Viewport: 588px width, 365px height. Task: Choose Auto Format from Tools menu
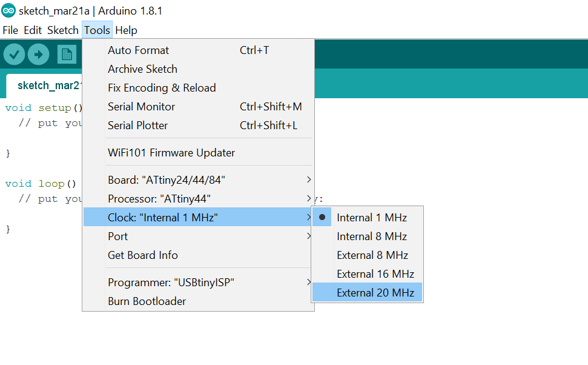coord(199,50)
